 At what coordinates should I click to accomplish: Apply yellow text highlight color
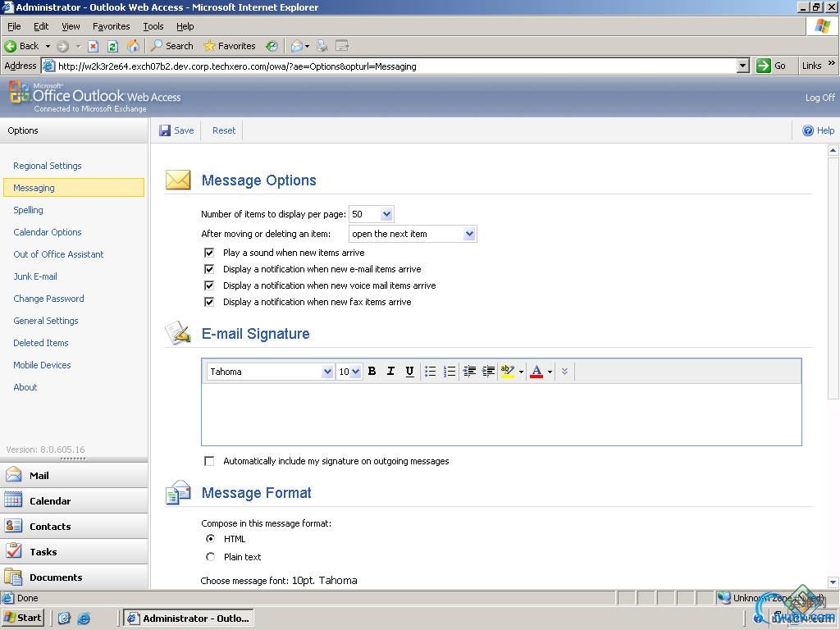click(x=507, y=372)
